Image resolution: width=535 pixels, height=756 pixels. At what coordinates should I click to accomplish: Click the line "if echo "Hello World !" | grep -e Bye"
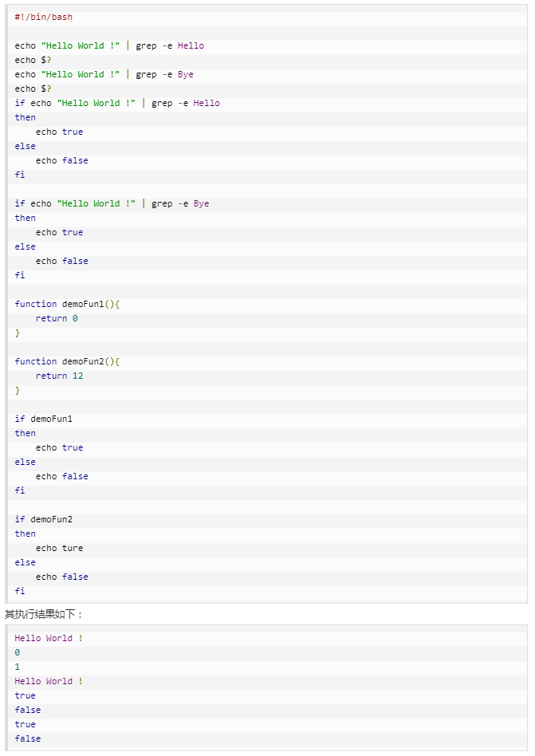[112, 203]
